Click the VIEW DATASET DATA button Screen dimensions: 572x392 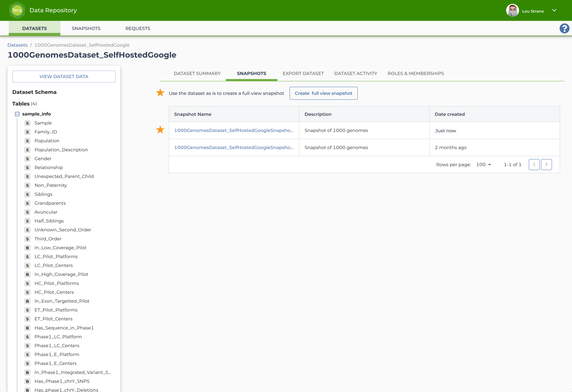tap(64, 76)
